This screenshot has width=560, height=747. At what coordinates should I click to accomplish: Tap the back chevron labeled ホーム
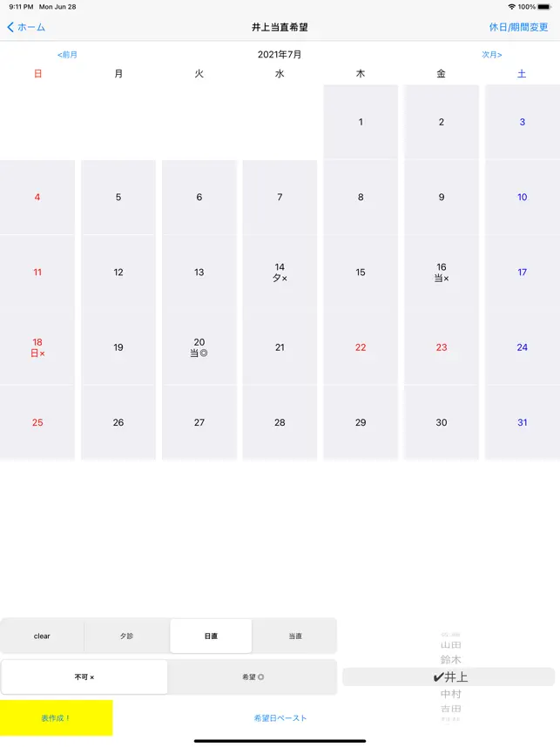[26, 27]
